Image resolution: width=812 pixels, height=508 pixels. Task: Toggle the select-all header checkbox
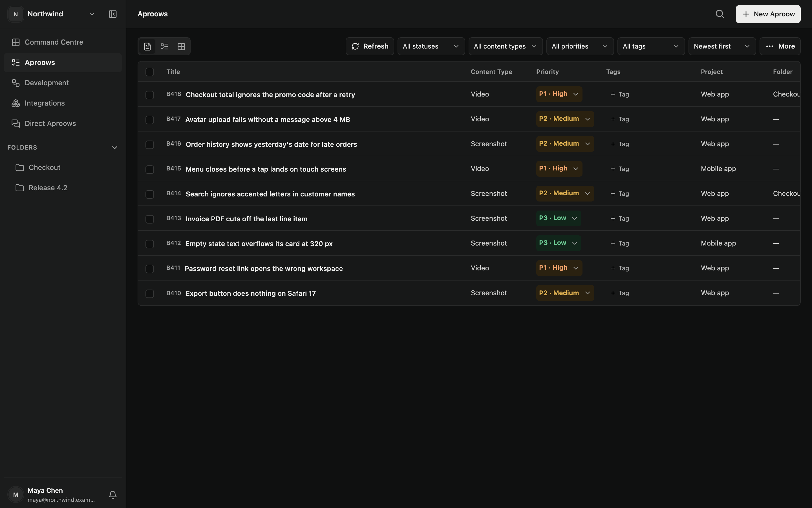pos(150,72)
